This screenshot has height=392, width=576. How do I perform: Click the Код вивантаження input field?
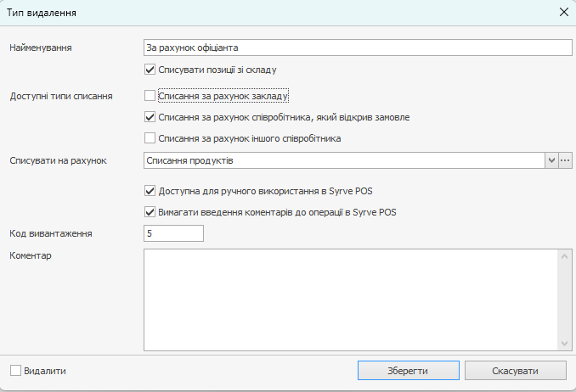[174, 232]
